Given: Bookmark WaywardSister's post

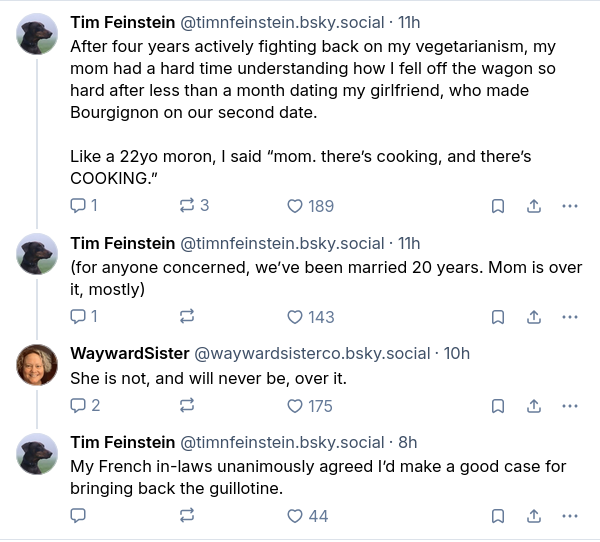Looking at the screenshot, I should (497, 406).
